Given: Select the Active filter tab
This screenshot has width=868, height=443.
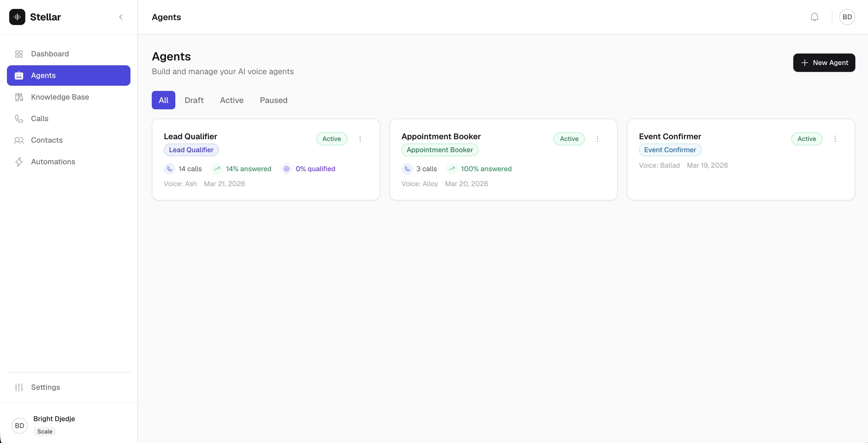Looking at the screenshot, I should coord(231,100).
